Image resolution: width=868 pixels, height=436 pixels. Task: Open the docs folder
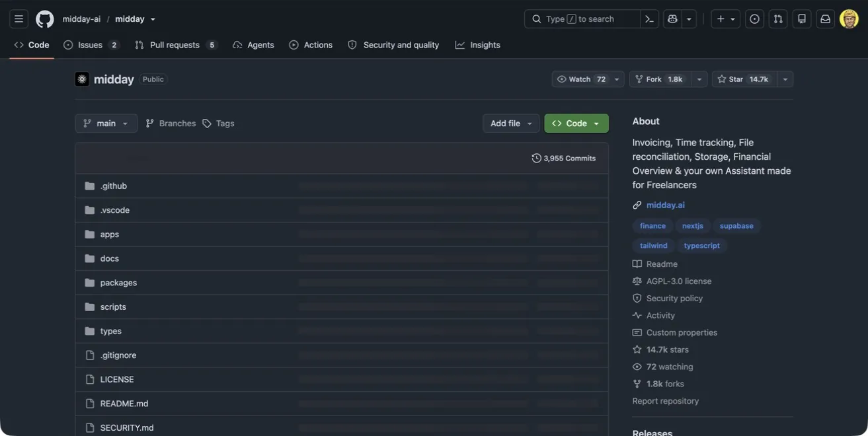[110, 259]
